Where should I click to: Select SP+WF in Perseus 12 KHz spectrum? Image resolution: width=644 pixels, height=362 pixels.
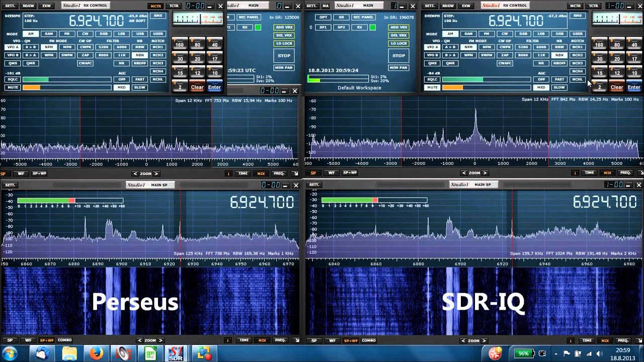39,173
